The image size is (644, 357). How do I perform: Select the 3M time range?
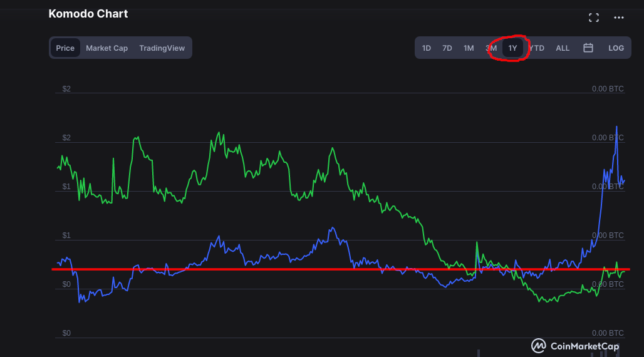tap(491, 48)
